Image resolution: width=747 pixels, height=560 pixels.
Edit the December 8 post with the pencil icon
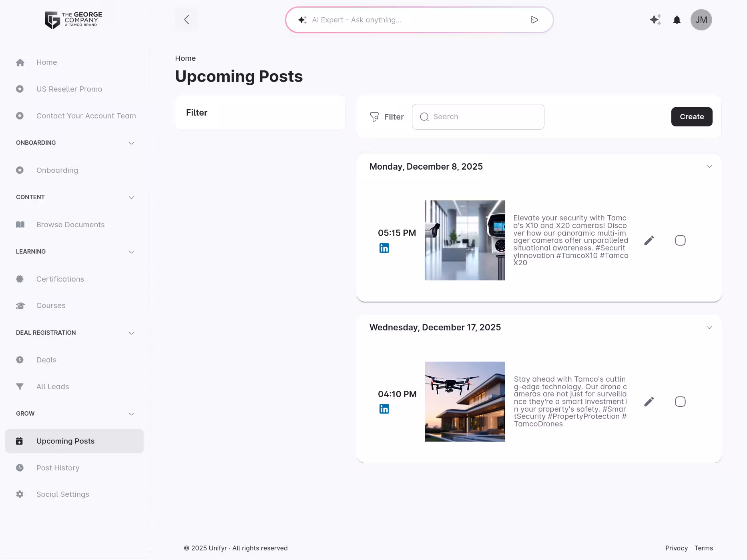[x=649, y=240]
